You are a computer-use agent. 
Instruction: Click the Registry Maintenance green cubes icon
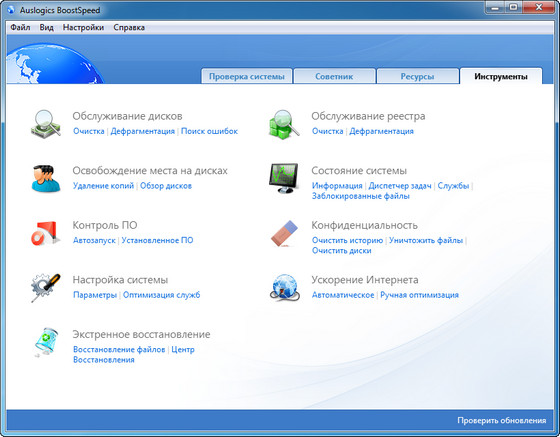tap(284, 124)
